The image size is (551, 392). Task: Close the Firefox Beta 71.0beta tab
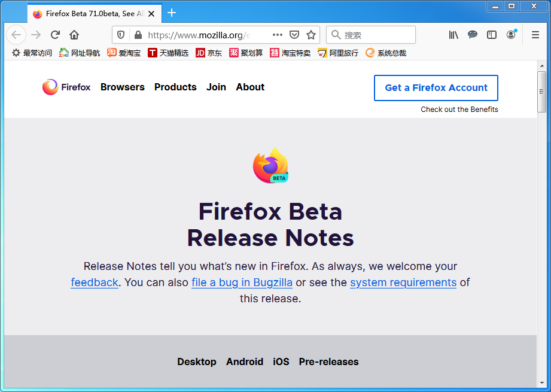click(151, 14)
